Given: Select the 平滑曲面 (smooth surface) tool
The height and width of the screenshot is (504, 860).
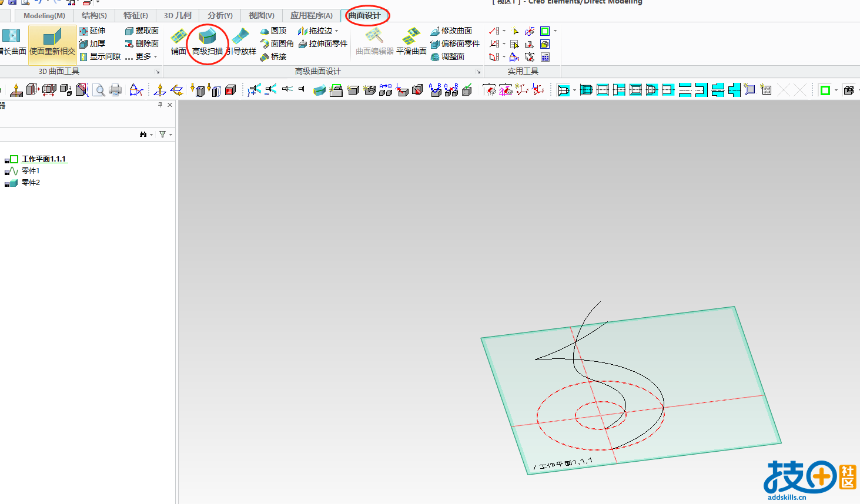Looking at the screenshot, I should point(411,42).
